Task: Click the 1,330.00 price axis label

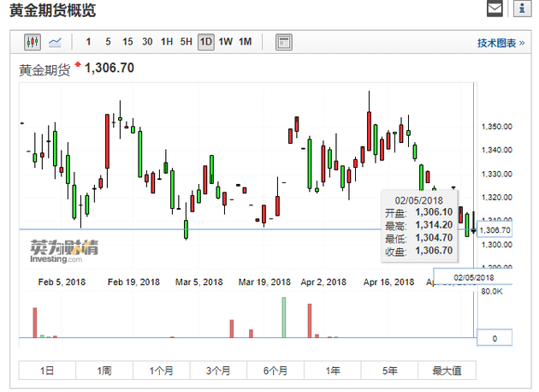Action: (497, 174)
